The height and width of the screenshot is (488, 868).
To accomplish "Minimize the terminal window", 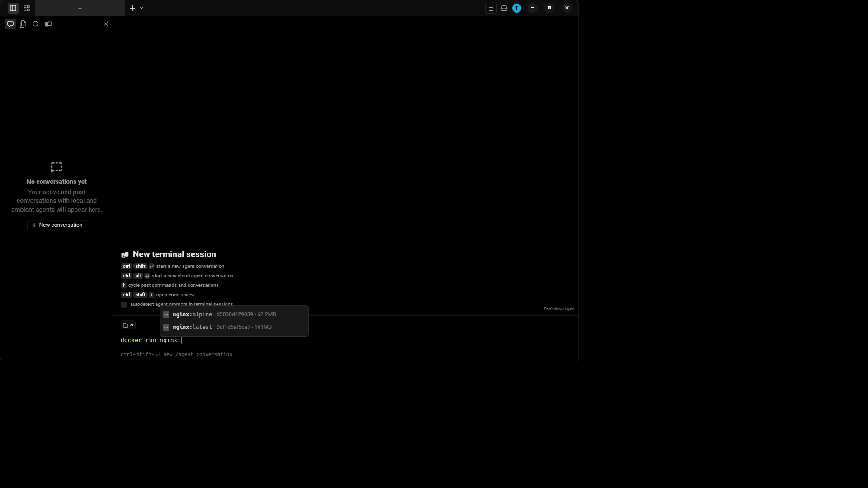I will (533, 8).
